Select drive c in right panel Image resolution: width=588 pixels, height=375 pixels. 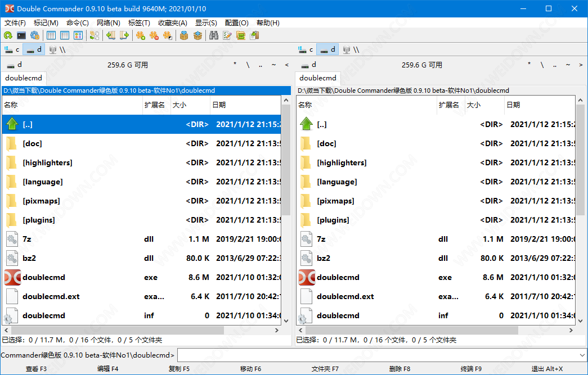pos(306,49)
